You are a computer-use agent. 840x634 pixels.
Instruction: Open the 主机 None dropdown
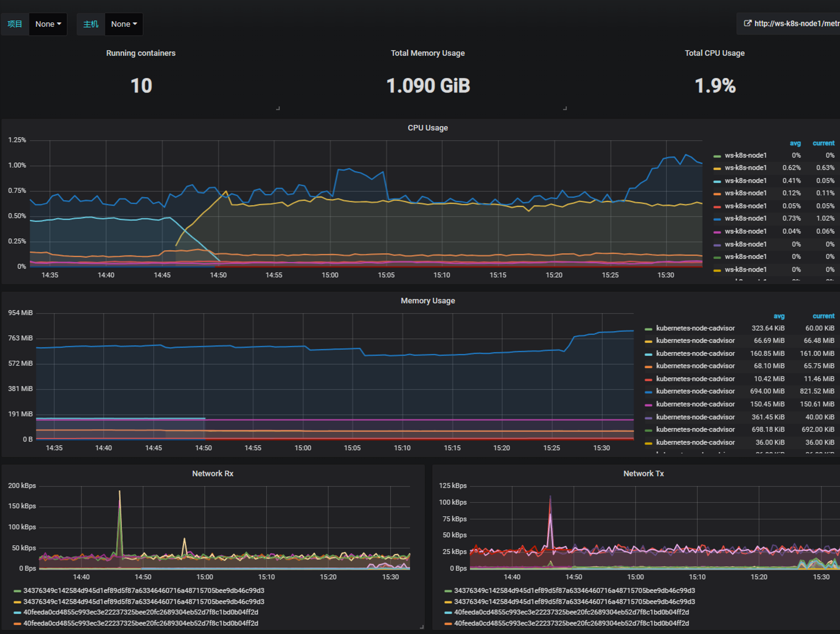[124, 24]
